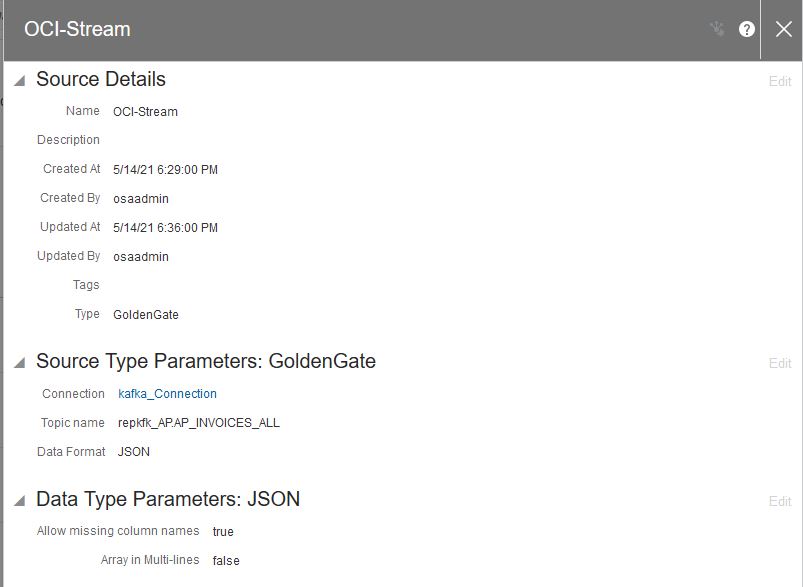Click the topology icon in header
Image resolution: width=803 pixels, height=587 pixels.
[717, 29]
